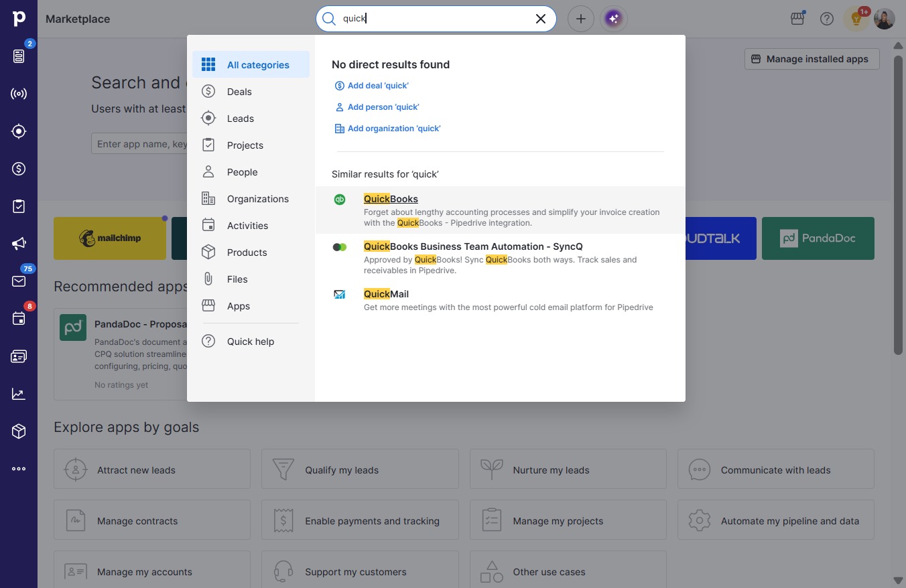Click Manage installed apps button

[x=811, y=59]
